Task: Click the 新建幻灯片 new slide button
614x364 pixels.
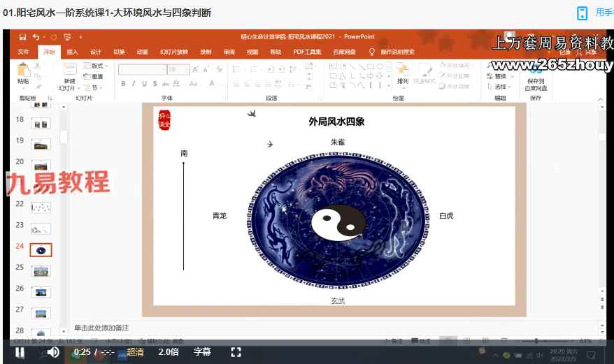Action: [x=70, y=76]
